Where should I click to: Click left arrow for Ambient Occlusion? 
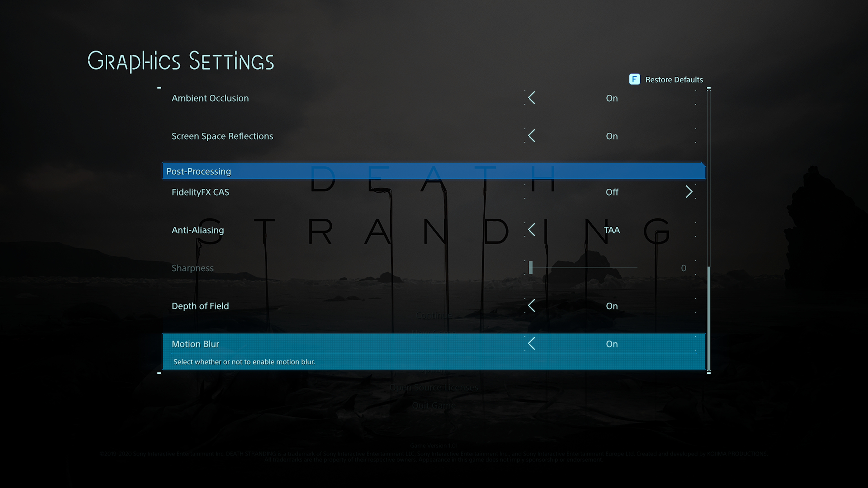531,98
